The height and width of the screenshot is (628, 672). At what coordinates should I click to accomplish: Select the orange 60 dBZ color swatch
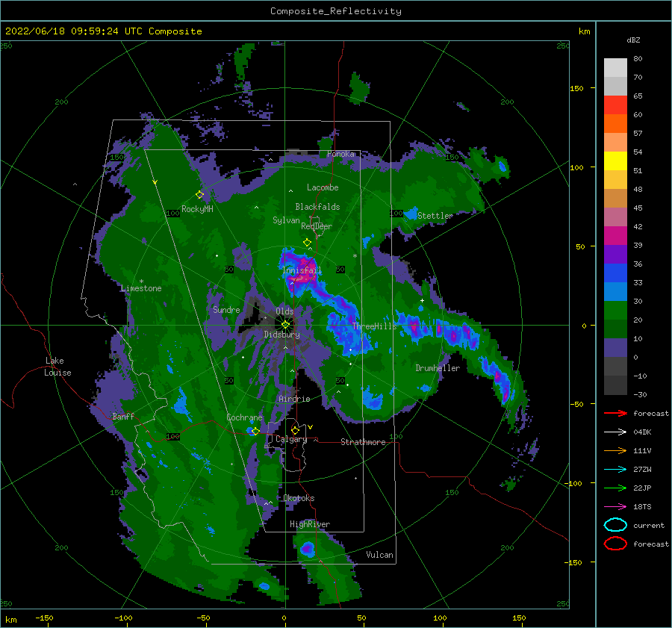pos(615,123)
